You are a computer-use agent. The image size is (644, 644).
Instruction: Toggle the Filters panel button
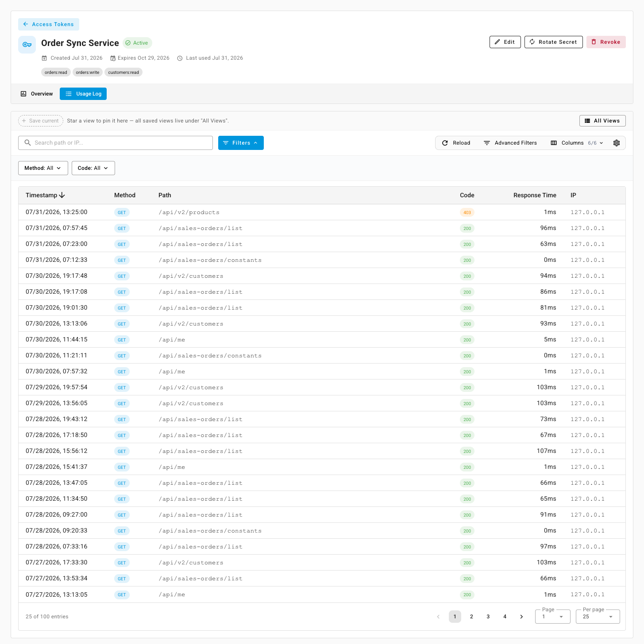pos(241,143)
